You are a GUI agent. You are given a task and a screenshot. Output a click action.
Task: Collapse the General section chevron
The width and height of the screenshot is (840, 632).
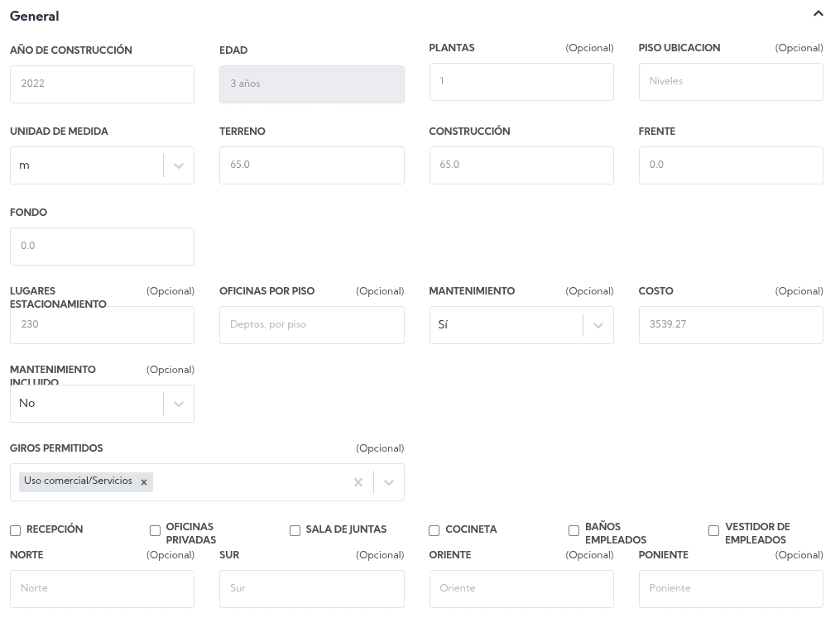coord(818,14)
